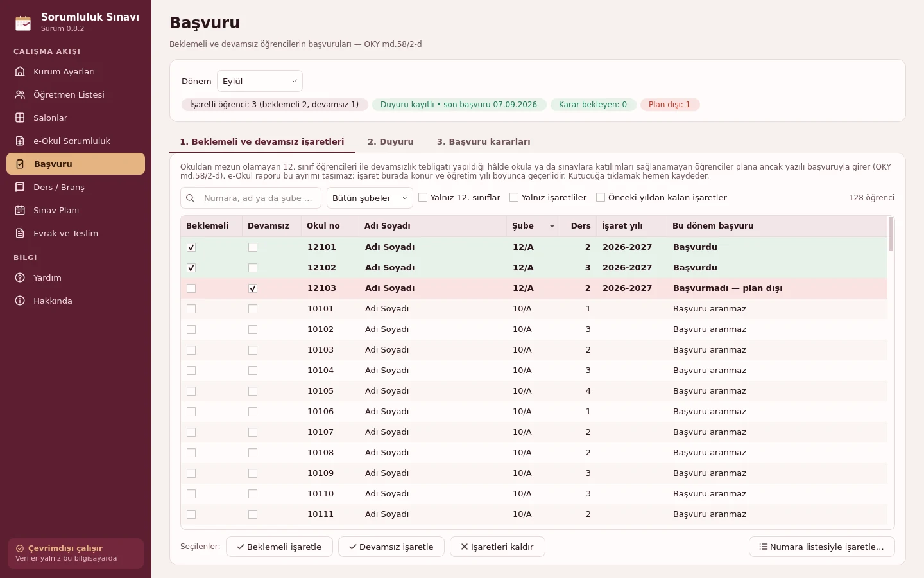The image size is (924, 578).
Task: Switch to the 2. Duyuru tab
Action: click(x=391, y=142)
